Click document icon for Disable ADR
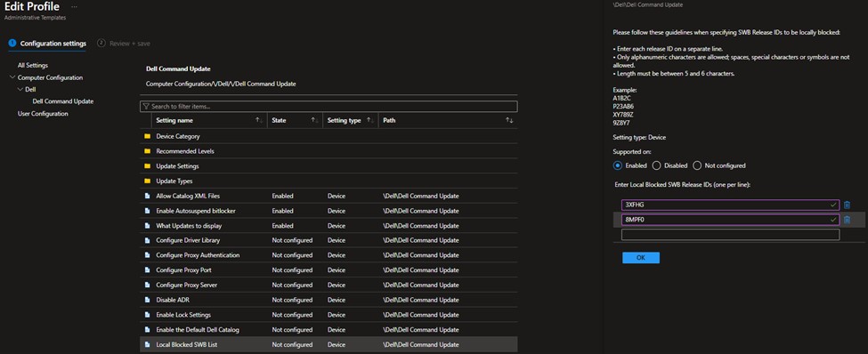This screenshot has height=354, width=868. click(x=147, y=300)
